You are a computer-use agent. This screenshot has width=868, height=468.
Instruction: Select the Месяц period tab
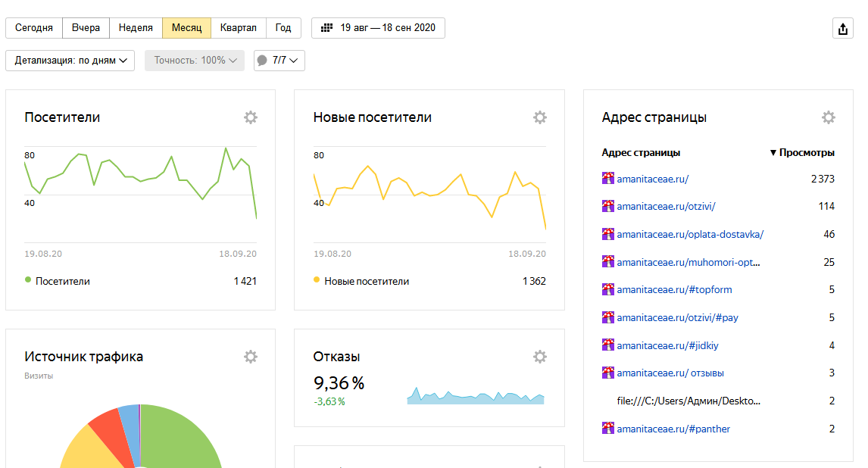[x=186, y=28]
